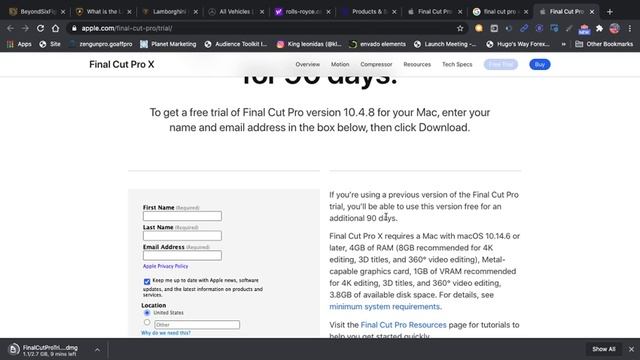Click the Last Name input field
Viewport: 640px width, 360px height.
coord(182,236)
